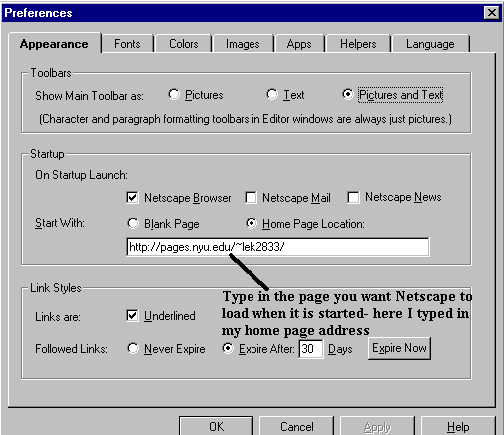The width and height of the screenshot is (504, 435).
Task: Open the Colors tab
Action: [183, 44]
